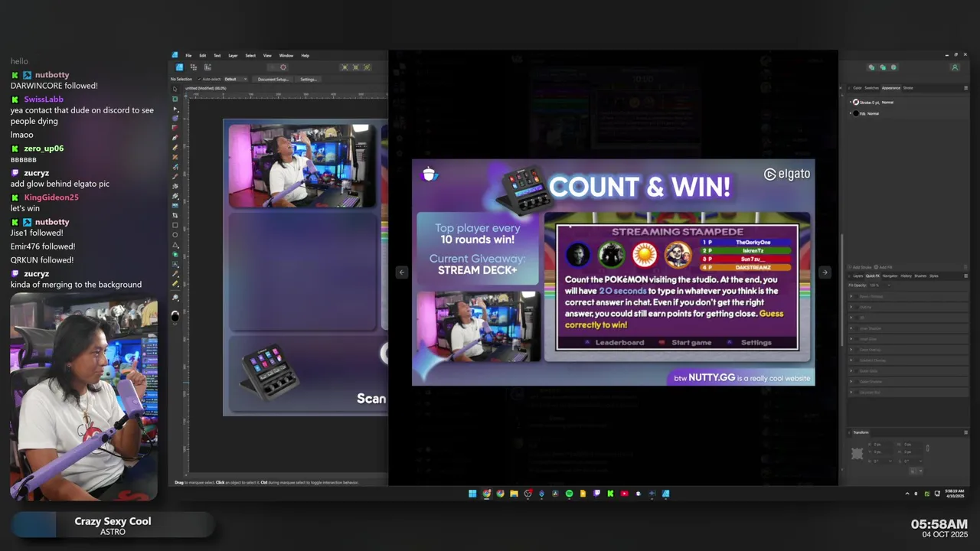Viewport: 980px width, 551px height.
Task: Select the Crop tool
Action: [175, 214]
